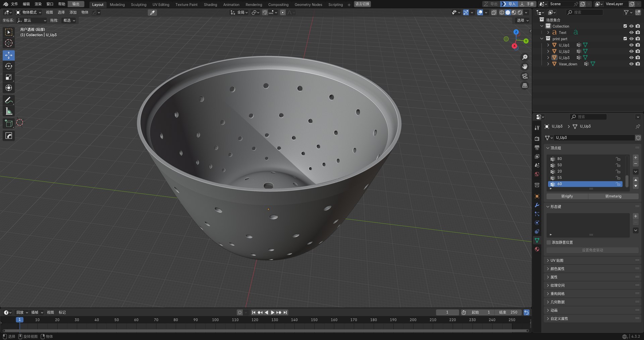The height and width of the screenshot is (340, 644).
Task: Select the Cursor tool in the toolbar
Action: point(9,43)
